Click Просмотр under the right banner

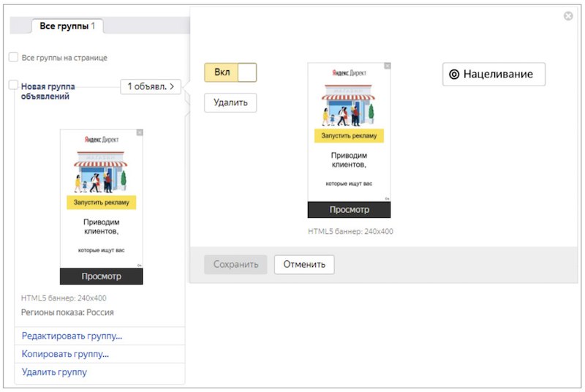pyautogui.click(x=349, y=210)
